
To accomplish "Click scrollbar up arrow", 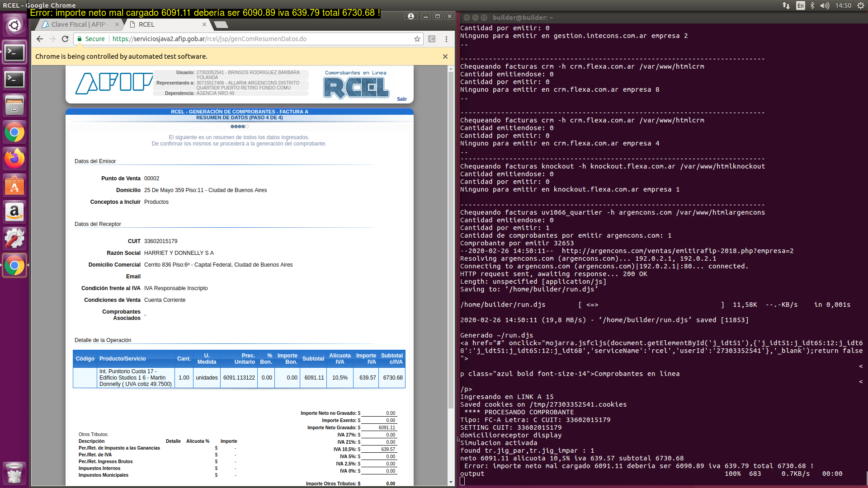I will click(451, 69).
